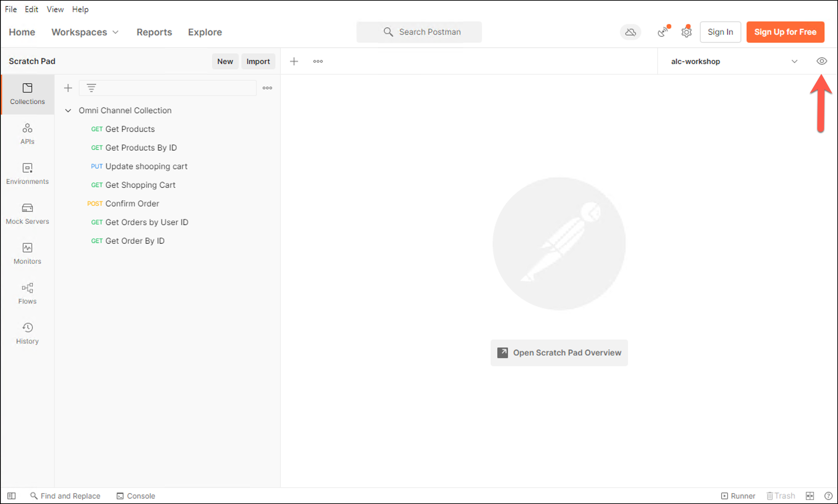838x504 pixels.
Task: Open the Collections sidebar tab
Action: 27,94
